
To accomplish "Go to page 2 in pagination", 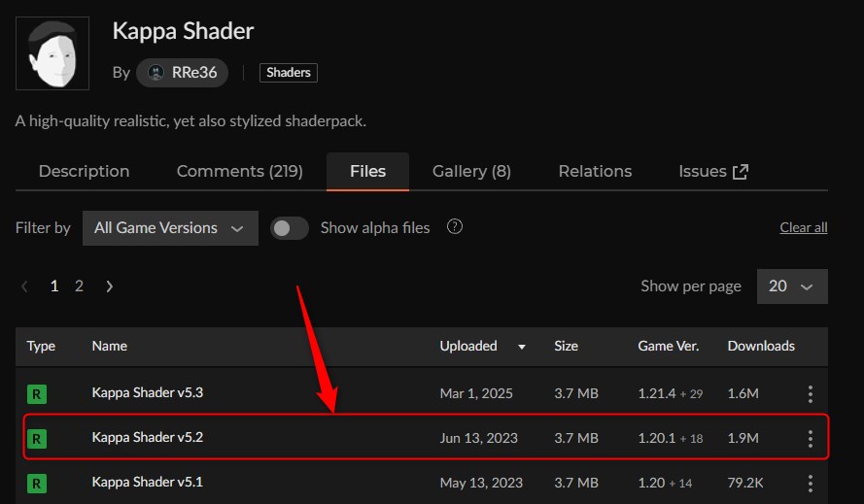I will [x=79, y=286].
